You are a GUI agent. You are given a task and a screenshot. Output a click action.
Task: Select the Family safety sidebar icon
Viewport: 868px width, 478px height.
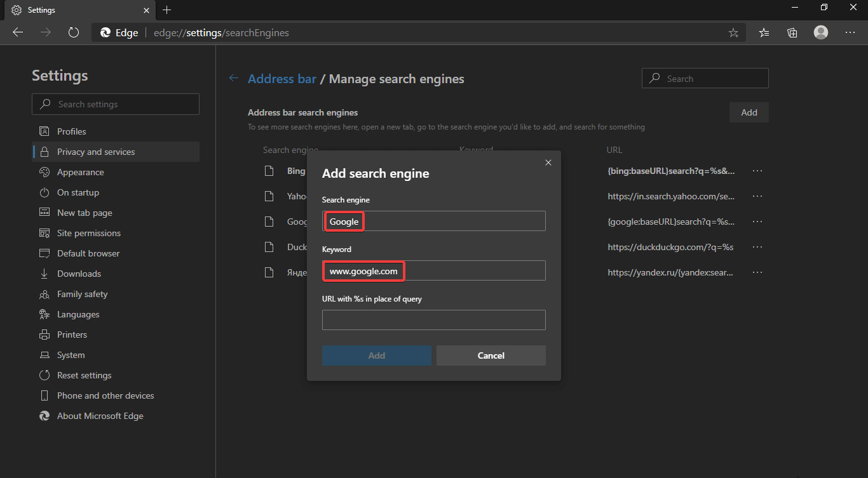coord(44,294)
